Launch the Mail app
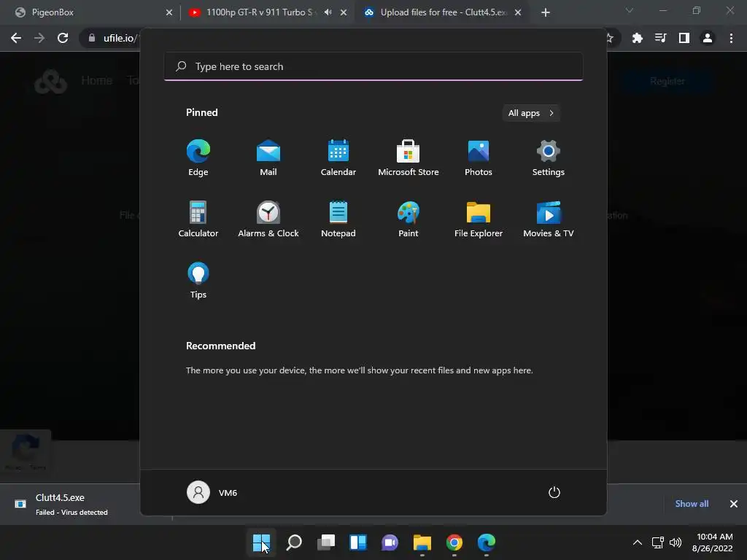747x560 pixels. coord(268,157)
